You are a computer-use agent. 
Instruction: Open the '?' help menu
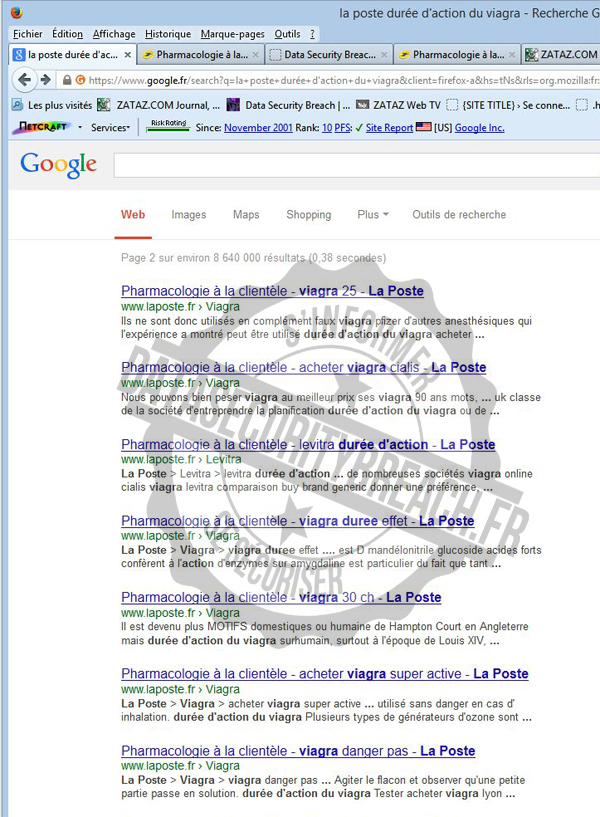pos(312,34)
